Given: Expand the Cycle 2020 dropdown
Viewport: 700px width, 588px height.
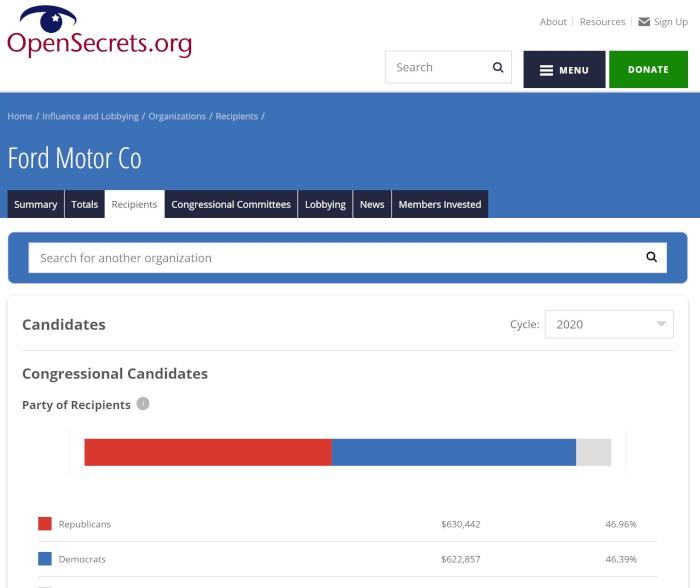Looking at the screenshot, I should pos(609,324).
